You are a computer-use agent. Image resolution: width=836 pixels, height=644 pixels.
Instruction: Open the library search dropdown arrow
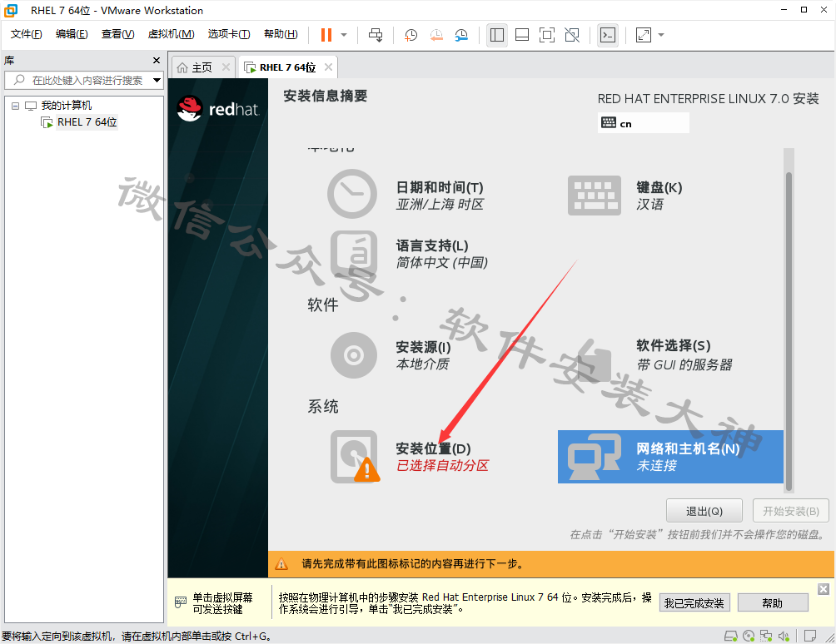pyautogui.click(x=157, y=81)
